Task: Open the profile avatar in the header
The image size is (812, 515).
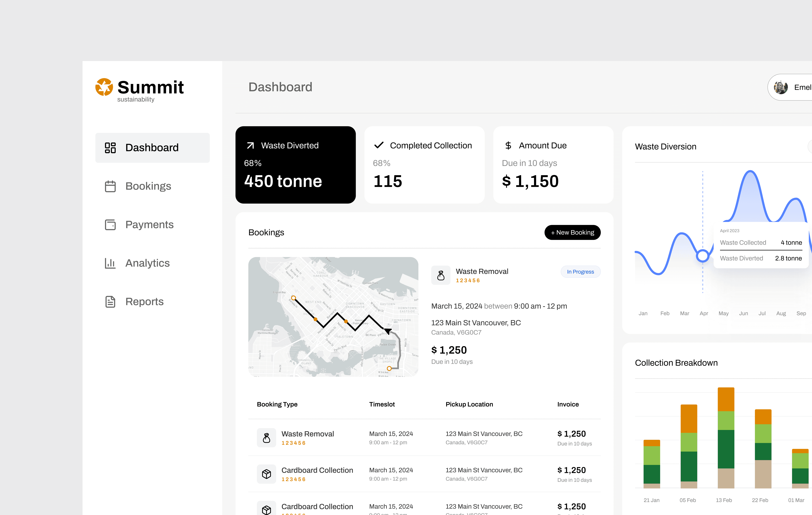Action: pyautogui.click(x=781, y=87)
